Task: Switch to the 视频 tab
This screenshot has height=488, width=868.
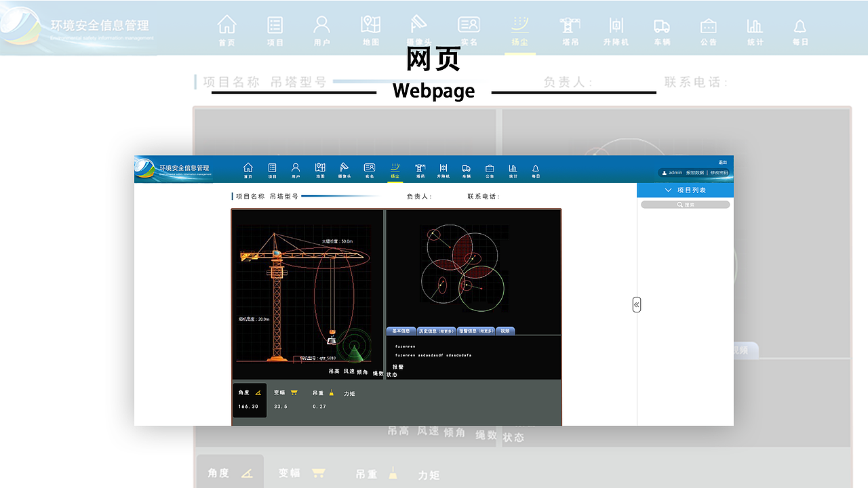Action: coord(506,331)
